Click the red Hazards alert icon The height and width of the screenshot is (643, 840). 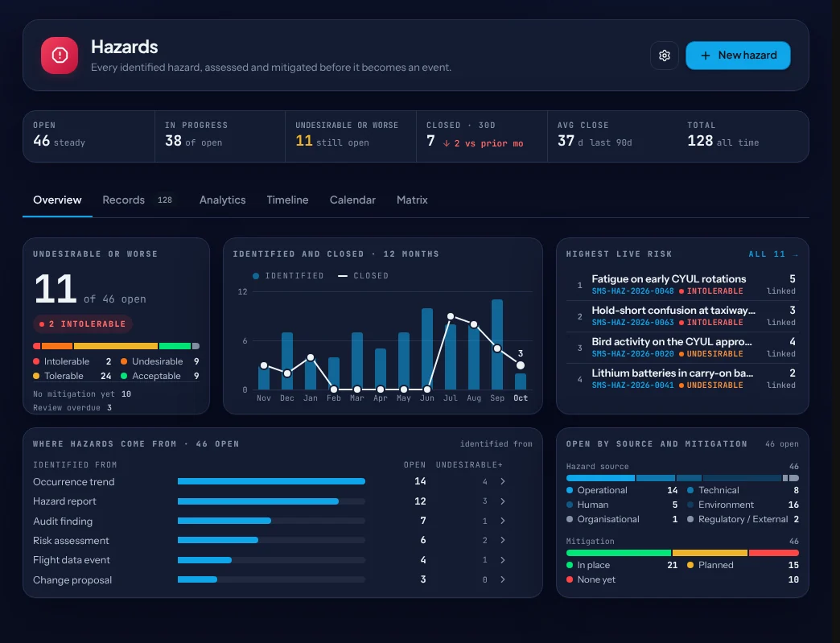(60, 56)
